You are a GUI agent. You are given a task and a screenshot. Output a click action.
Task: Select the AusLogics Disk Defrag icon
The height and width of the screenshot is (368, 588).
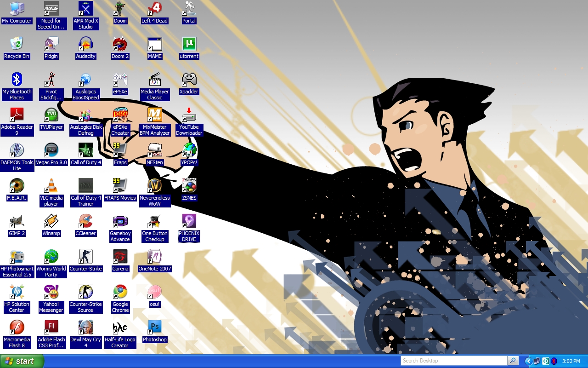pos(86,115)
